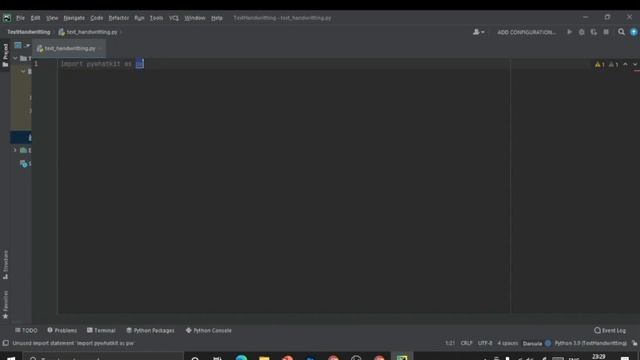Screen dimensions: 640x360
Task: Click on the import pywhatkit code line
Action: (102, 64)
